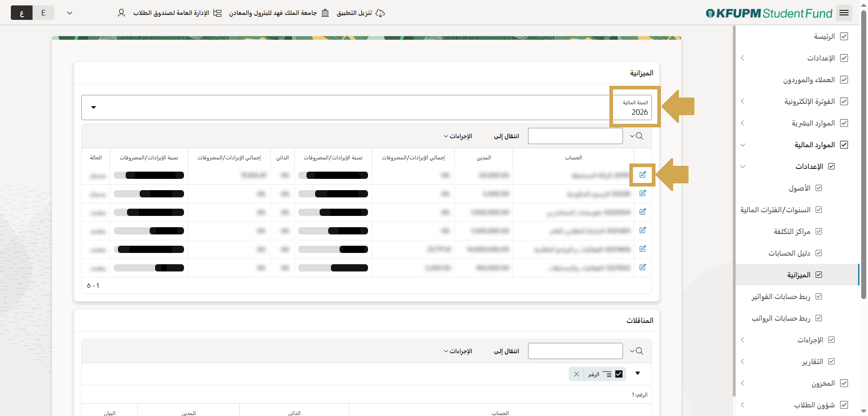Expand المخزون sidebar chevron
Image resolution: width=868 pixels, height=416 pixels.
(x=742, y=383)
